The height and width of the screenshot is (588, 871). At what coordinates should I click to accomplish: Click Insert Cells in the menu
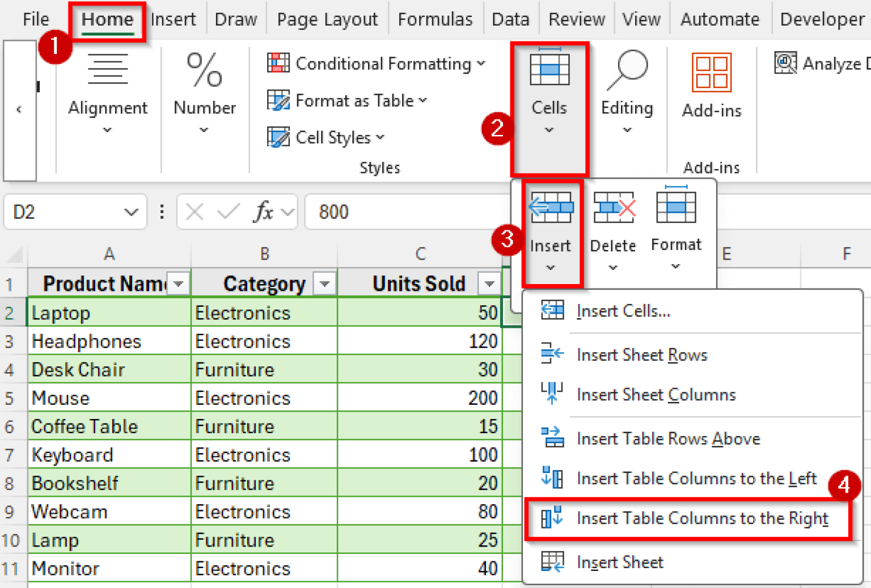[623, 311]
